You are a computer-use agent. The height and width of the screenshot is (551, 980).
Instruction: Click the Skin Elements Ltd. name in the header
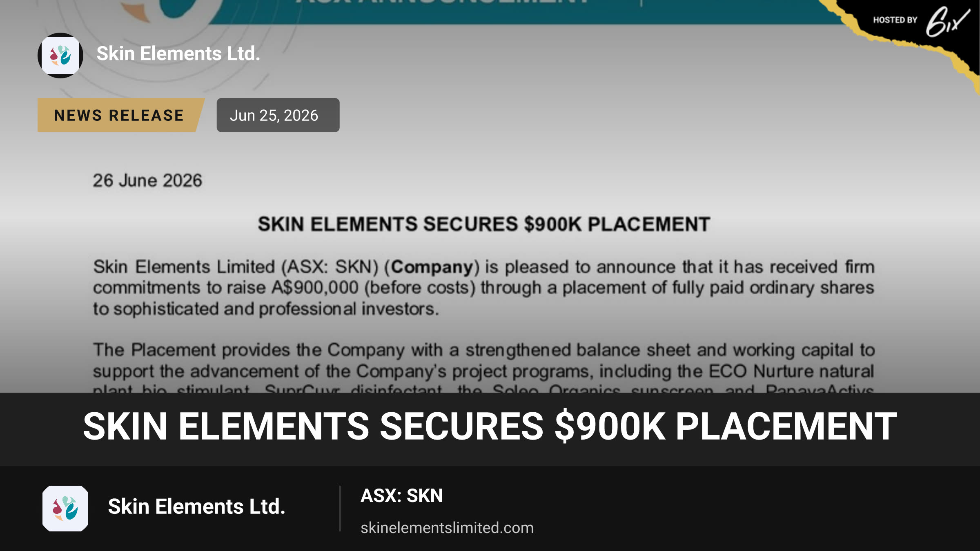pyautogui.click(x=178, y=54)
